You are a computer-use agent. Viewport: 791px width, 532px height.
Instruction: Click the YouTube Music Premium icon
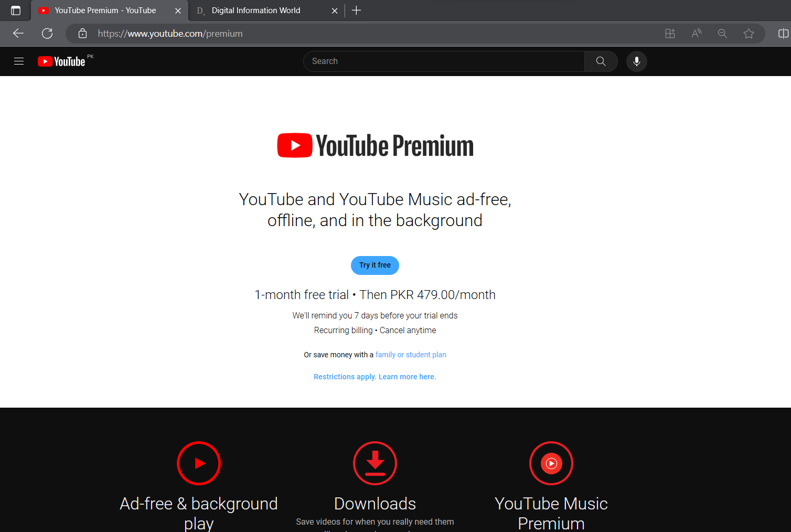[551, 463]
